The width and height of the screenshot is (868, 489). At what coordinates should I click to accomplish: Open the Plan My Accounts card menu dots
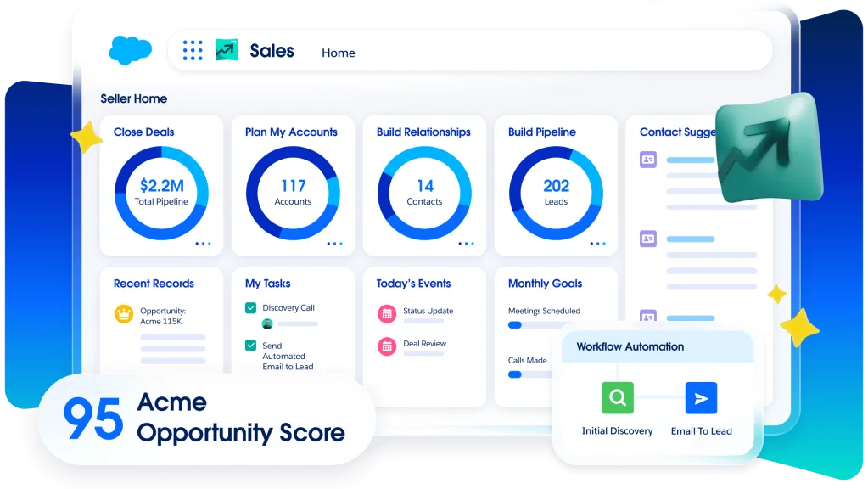point(335,243)
